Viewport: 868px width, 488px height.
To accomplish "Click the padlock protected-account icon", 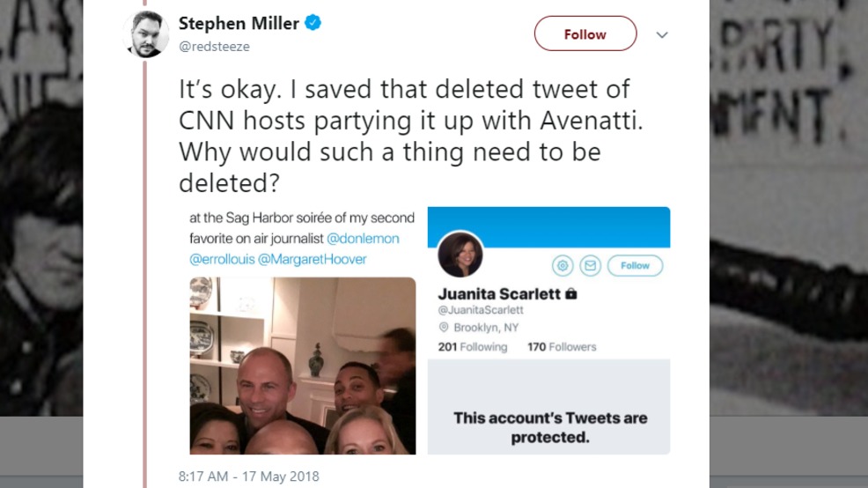I will point(571,293).
